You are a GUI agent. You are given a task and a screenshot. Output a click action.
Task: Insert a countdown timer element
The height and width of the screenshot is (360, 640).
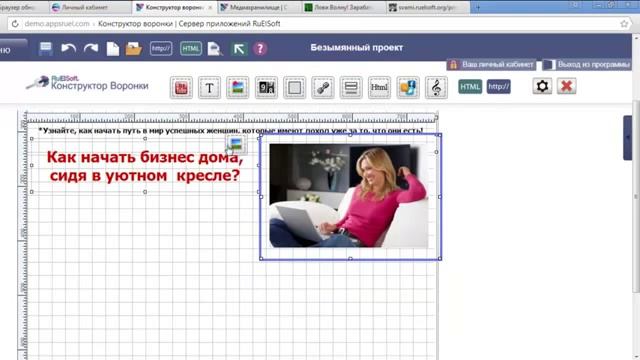[266, 87]
